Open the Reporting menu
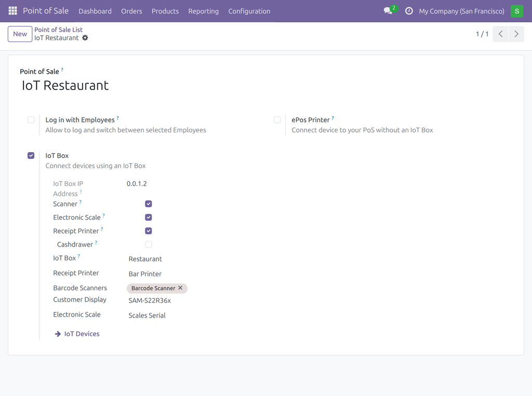Screen dimensions: 532x396 click(x=203, y=11)
